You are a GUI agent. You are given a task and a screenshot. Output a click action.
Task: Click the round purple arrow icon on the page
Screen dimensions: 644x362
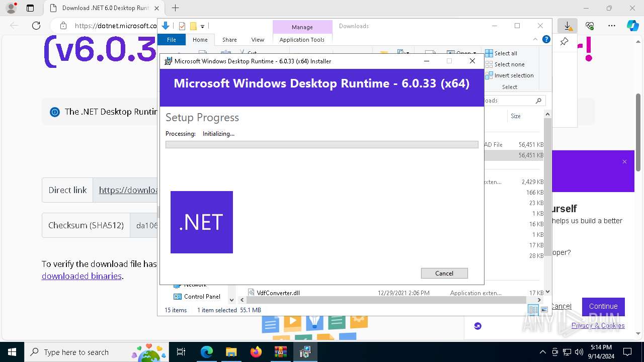point(477,326)
